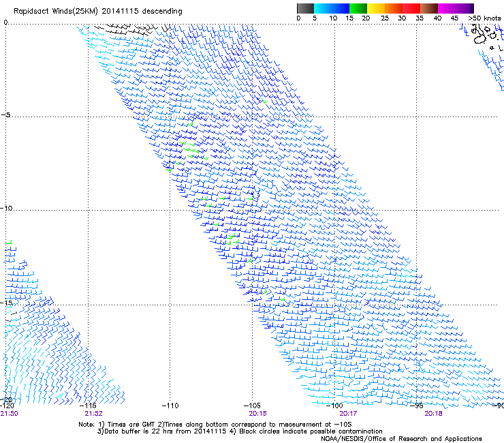The image size is (504, 443).
Task: Click the longitude axis label '-105'
Action: pos(252,406)
